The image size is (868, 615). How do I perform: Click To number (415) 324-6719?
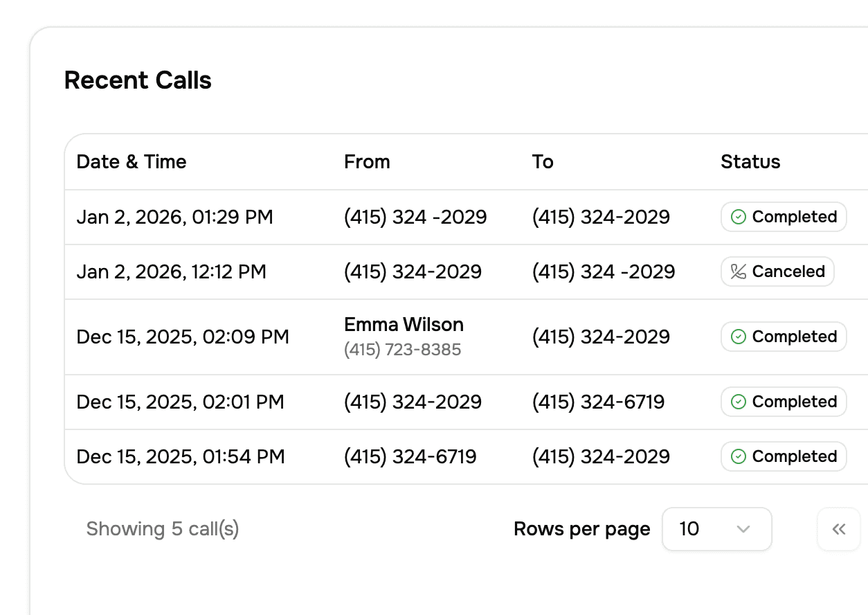click(598, 402)
